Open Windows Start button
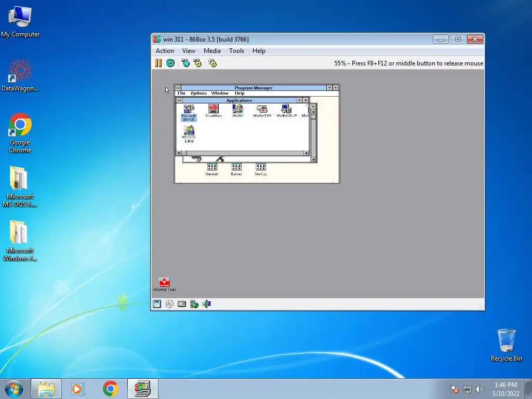The width and height of the screenshot is (532, 399). 14,389
